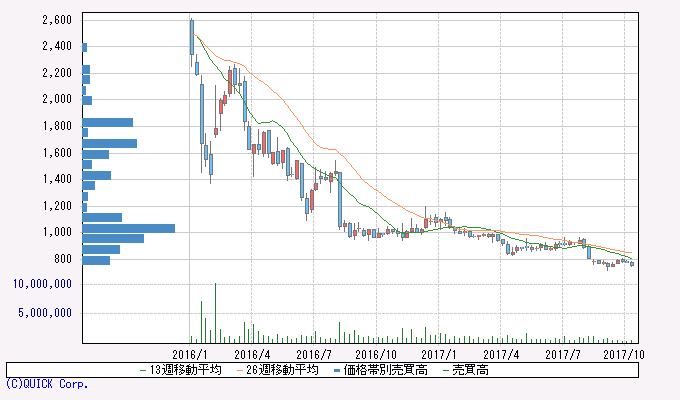
Task: Click the 2016/10 date axis label
Action: 376,355
